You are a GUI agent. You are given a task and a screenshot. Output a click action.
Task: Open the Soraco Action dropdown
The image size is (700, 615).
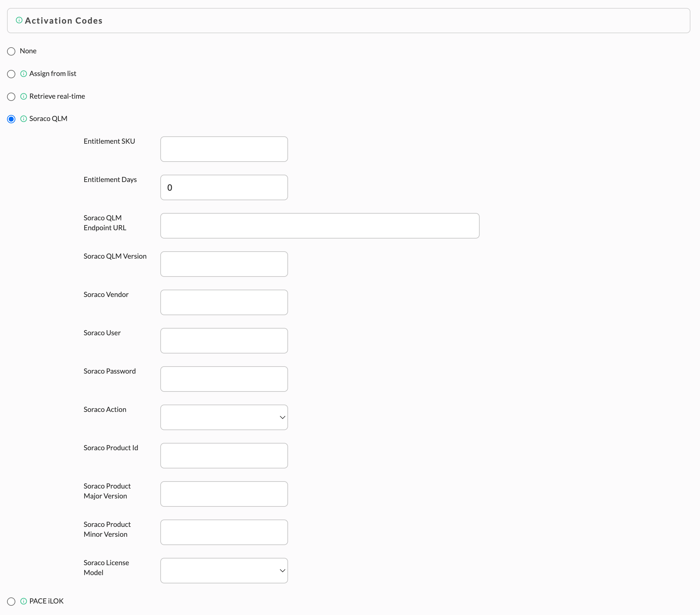click(224, 417)
